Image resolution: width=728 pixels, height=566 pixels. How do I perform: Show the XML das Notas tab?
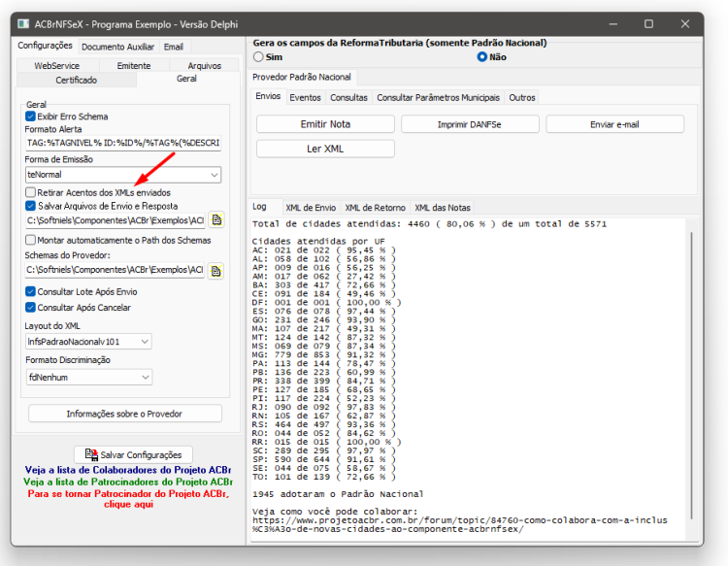pyautogui.click(x=443, y=208)
